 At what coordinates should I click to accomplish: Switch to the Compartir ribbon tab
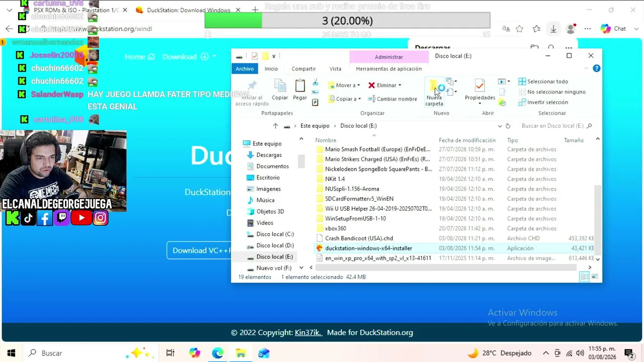click(x=304, y=69)
